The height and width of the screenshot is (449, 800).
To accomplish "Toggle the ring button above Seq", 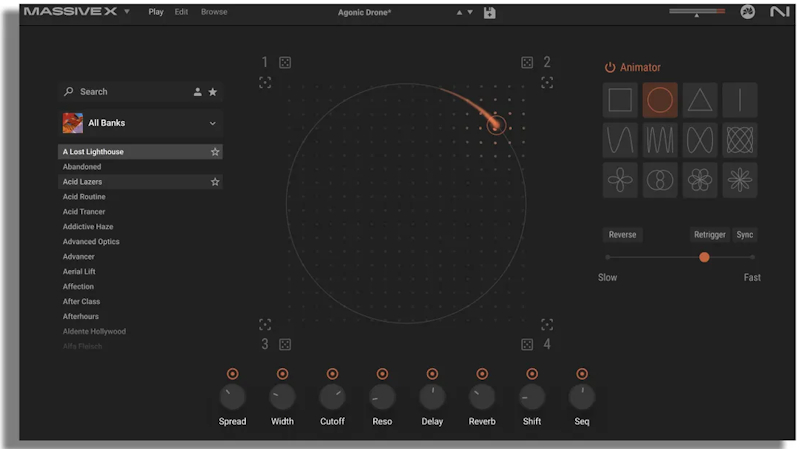I will pos(582,374).
